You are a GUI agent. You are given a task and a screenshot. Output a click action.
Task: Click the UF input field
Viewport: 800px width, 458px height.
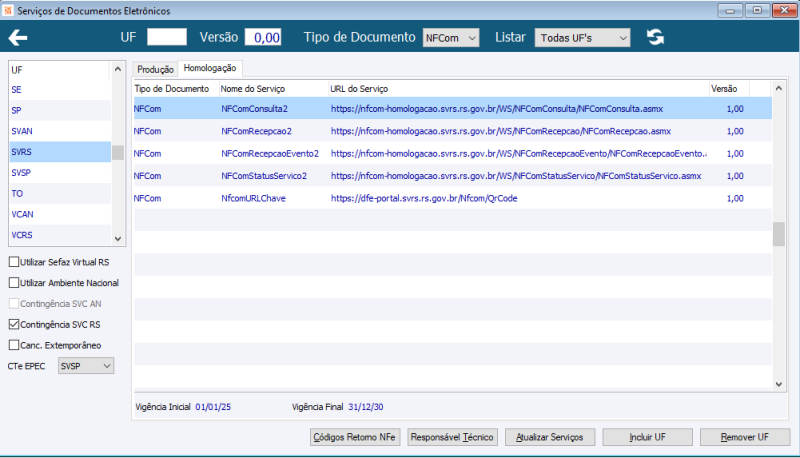point(167,37)
